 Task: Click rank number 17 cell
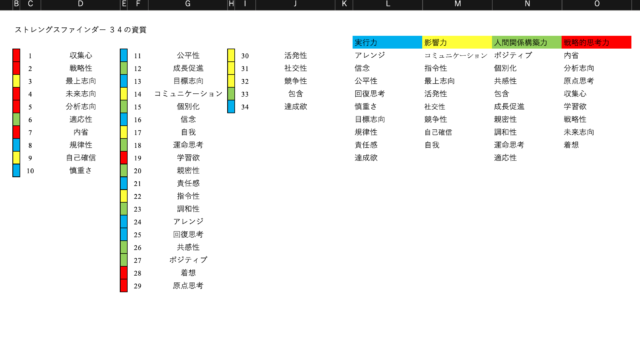pos(138,133)
